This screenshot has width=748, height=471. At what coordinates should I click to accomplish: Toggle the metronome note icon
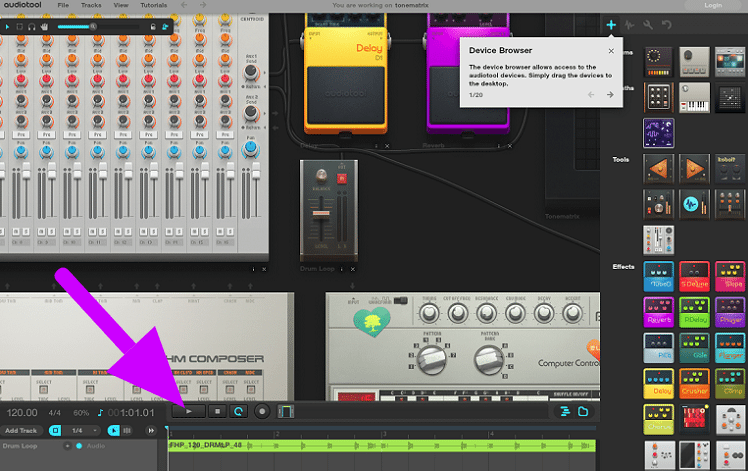click(100, 412)
